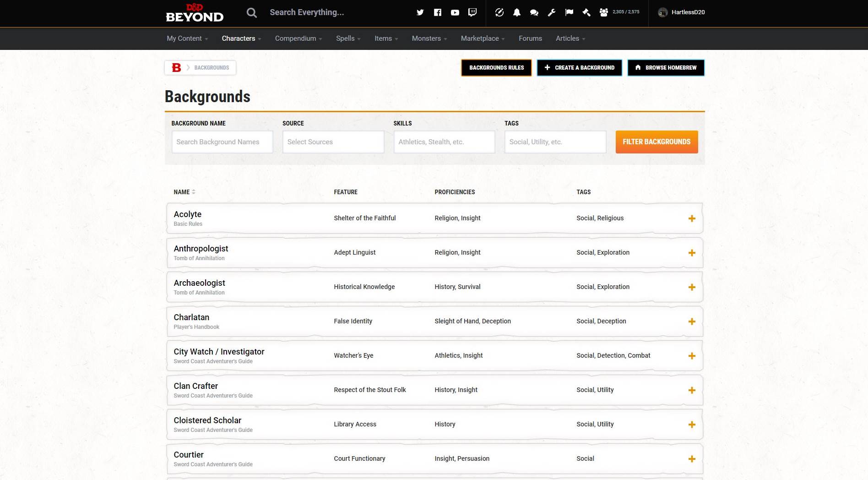Open the Items menu
This screenshot has width=868, height=480.
[x=386, y=38]
